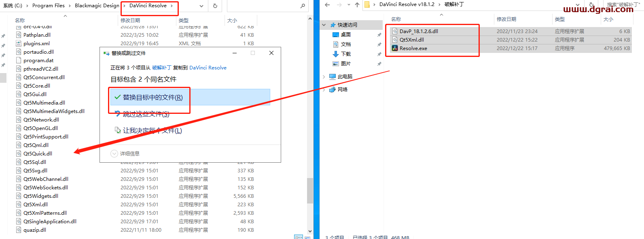Screen dimensions: 644x239
Task: Click the program.dat file icon
Action: tap(19, 60)
